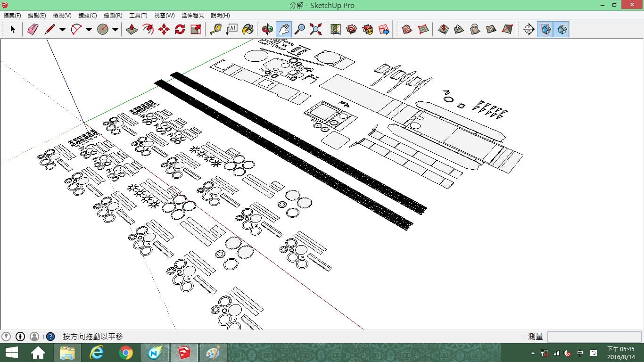Screen dimensions: 644x362
Task: Choose the Flip Edge tool
Action: pos(507,29)
